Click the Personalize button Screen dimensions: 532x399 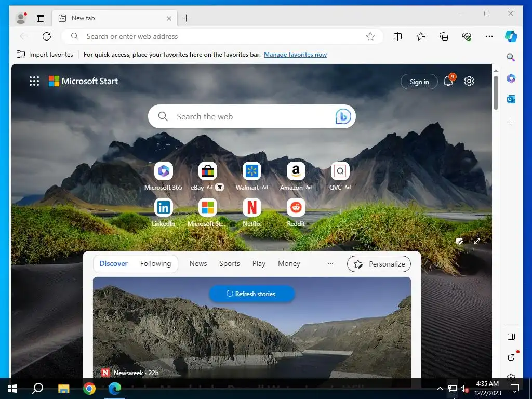pyautogui.click(x=379, y=264)
